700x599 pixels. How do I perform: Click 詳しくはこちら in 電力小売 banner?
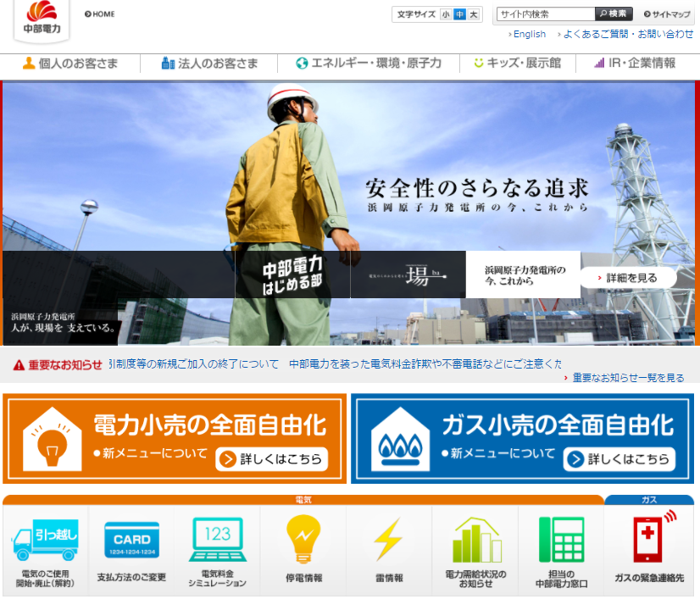(x=272, y=459)
